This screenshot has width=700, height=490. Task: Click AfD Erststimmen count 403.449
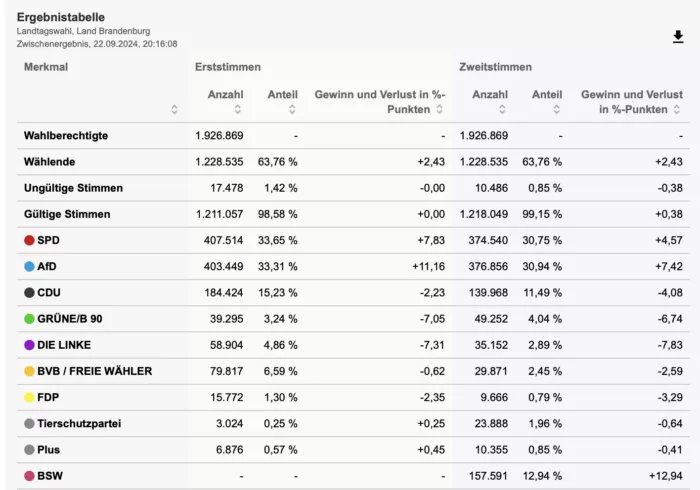[223, 266]
